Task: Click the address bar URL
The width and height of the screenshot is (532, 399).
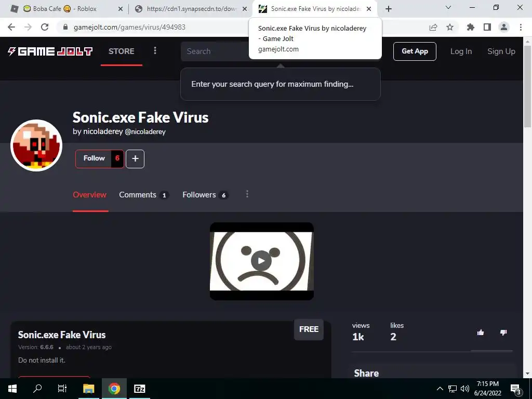Action: coord(129,27)
